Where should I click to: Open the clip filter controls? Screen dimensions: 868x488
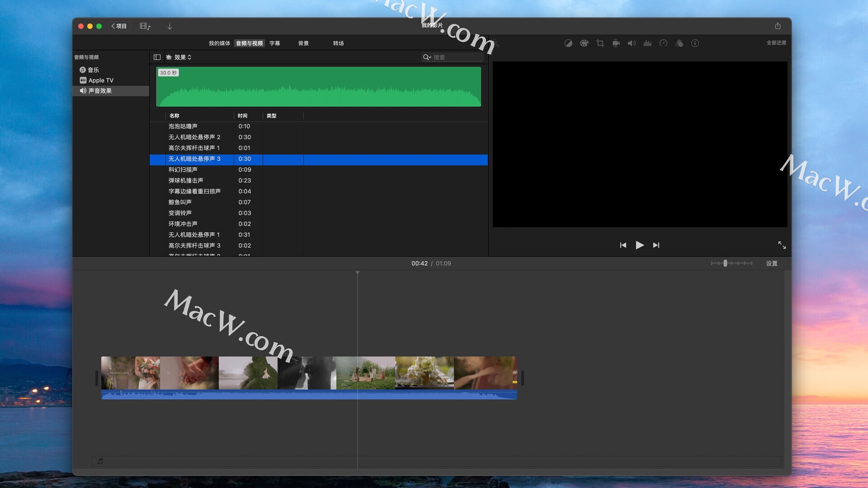click(x=679, y=43)
